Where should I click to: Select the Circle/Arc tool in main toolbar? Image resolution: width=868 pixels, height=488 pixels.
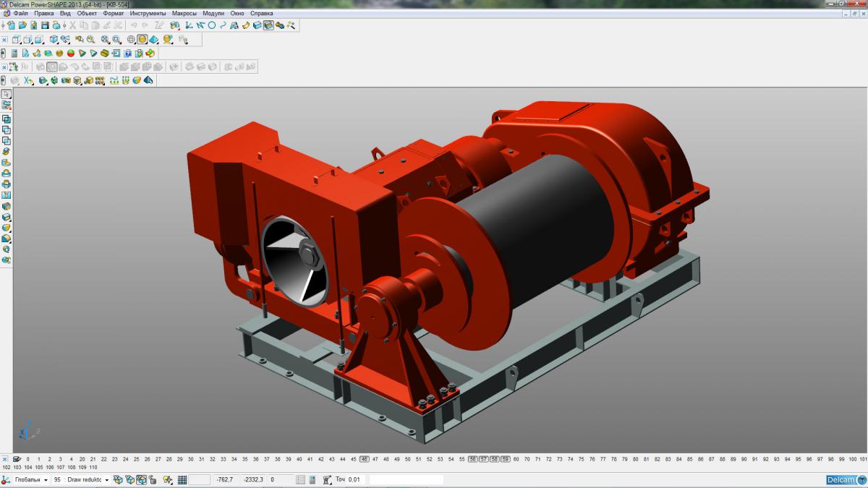pos(212,25)
